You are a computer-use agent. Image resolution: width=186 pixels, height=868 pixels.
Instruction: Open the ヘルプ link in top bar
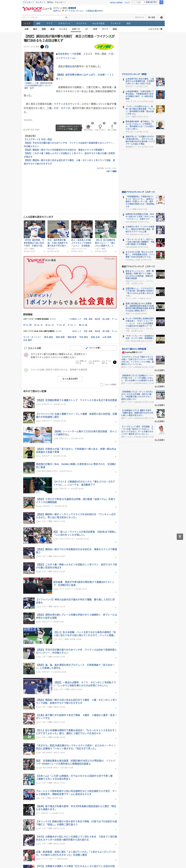[x=127, y=2]
